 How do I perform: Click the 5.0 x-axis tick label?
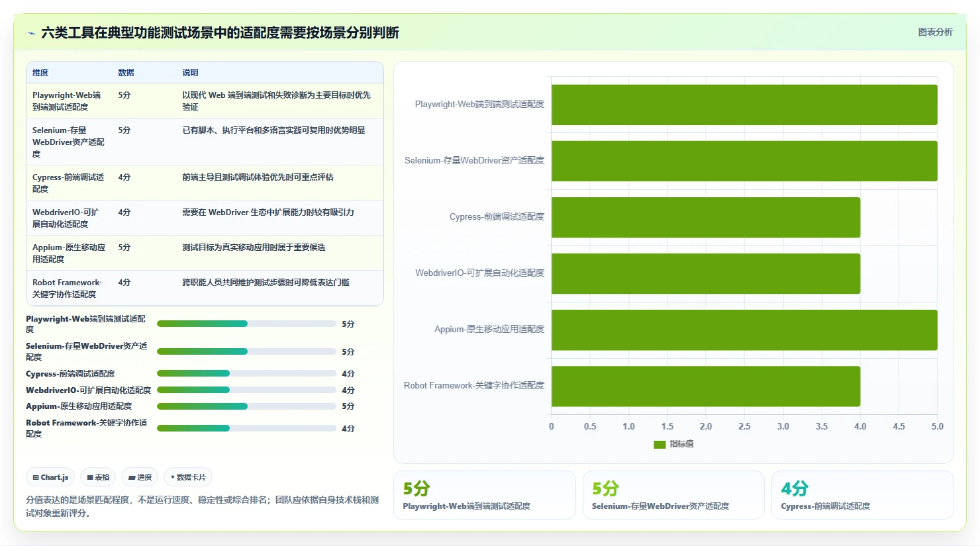coord(938,427)
